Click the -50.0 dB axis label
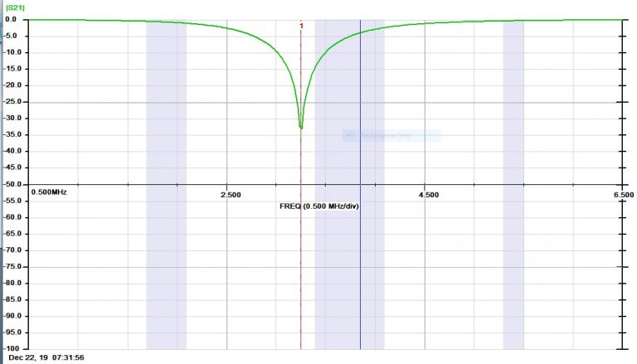Screen dimensions: 637x364 point(14,184)
